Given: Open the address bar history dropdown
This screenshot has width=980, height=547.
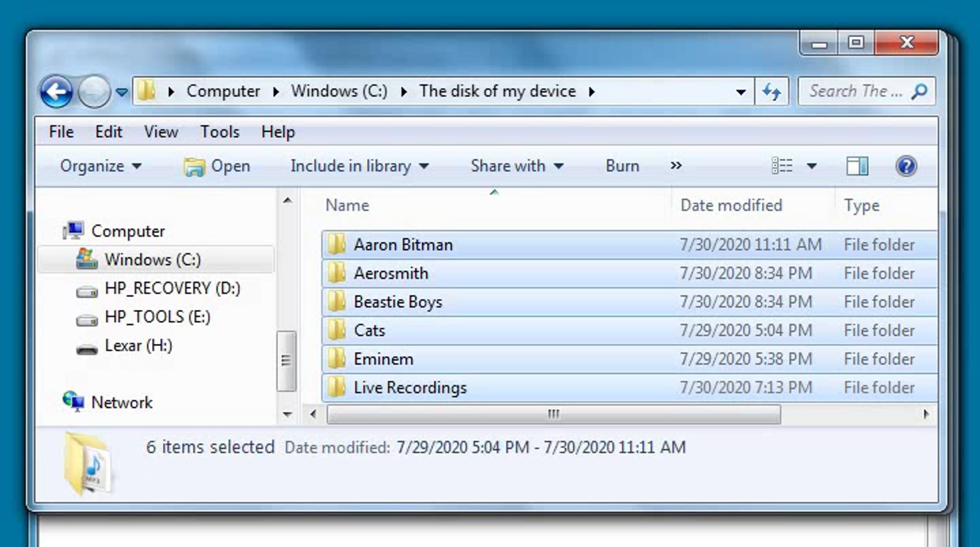Looking at the screenshot, I should (741, 92).
